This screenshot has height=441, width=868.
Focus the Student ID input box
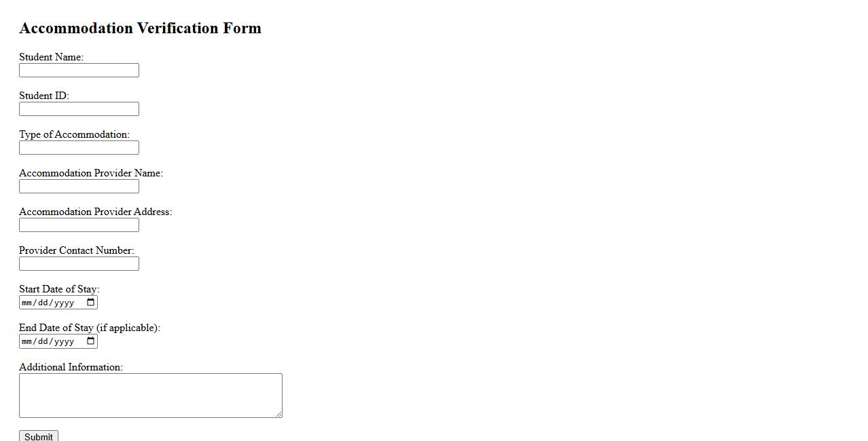coord(79,109)
